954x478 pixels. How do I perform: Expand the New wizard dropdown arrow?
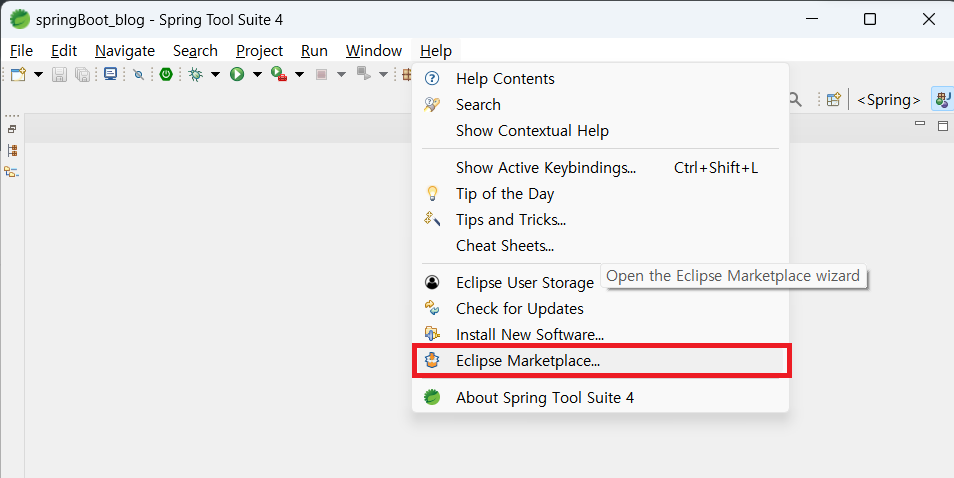coord(38,75)
